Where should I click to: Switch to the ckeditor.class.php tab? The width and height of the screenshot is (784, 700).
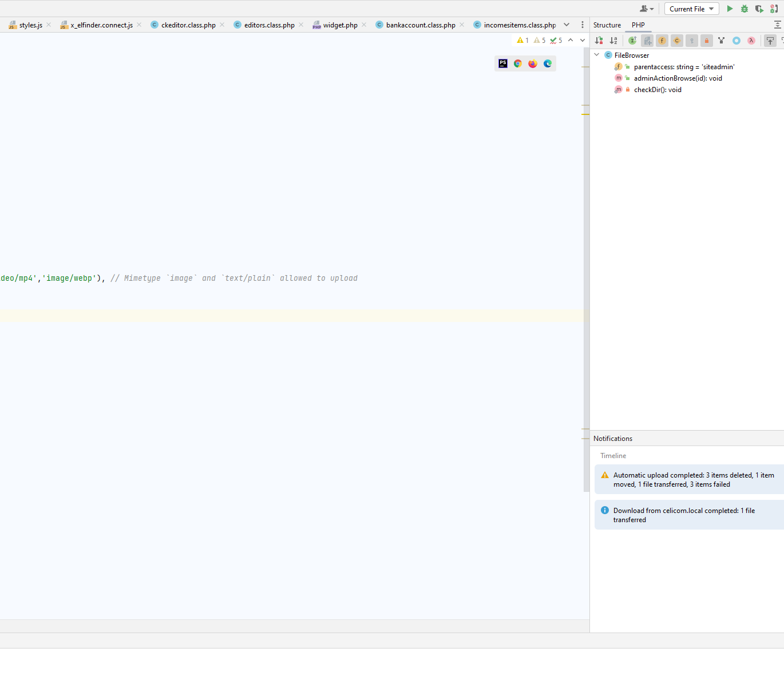[x=188, y=25]
